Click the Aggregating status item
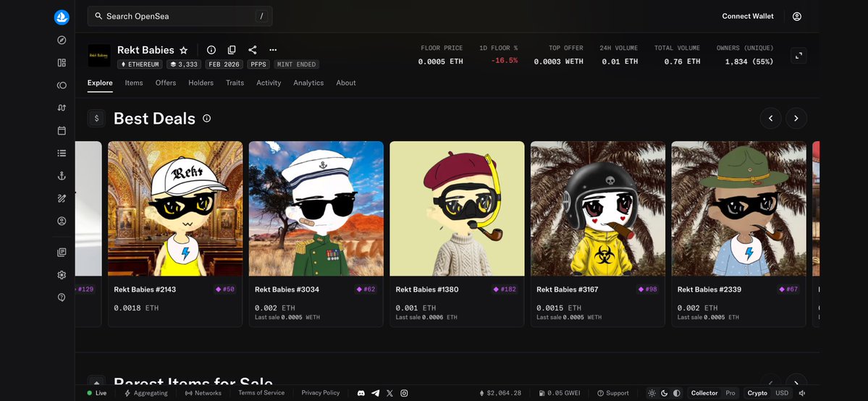The image size is (868, 401). 146,393
